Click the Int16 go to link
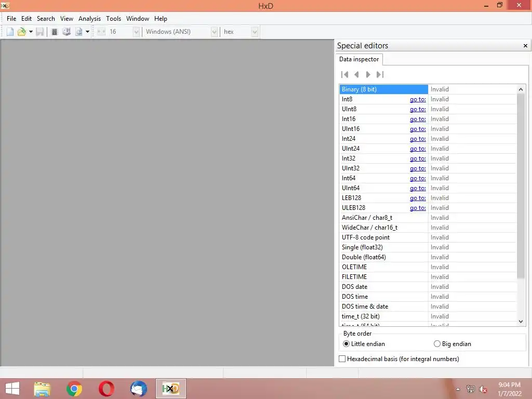 coord(418,119)
